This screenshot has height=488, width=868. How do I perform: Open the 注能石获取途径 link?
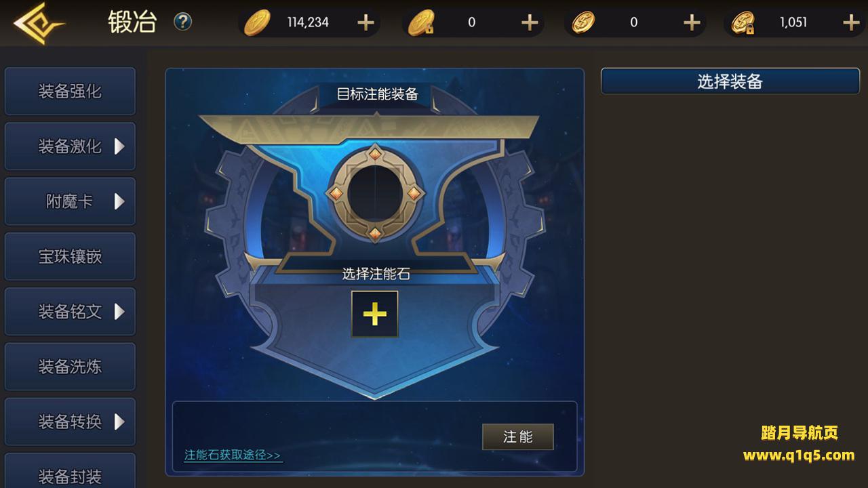(x=233, y=455)
